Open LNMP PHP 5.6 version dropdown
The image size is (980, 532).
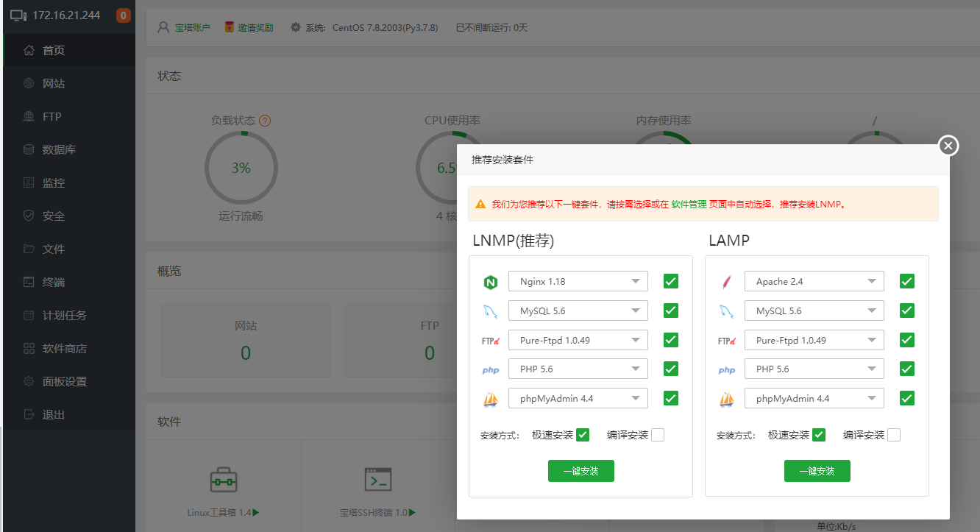click(x=578, y=369)
